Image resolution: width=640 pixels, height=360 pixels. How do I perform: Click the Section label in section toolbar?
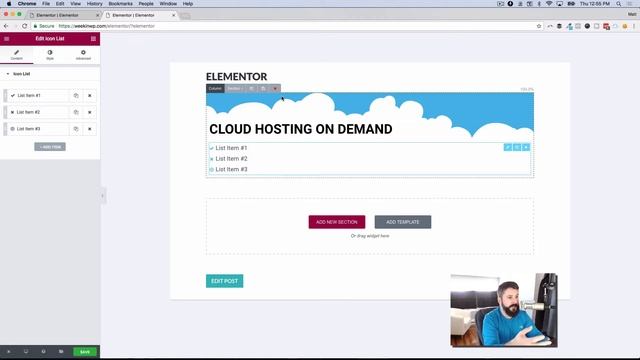234,89
